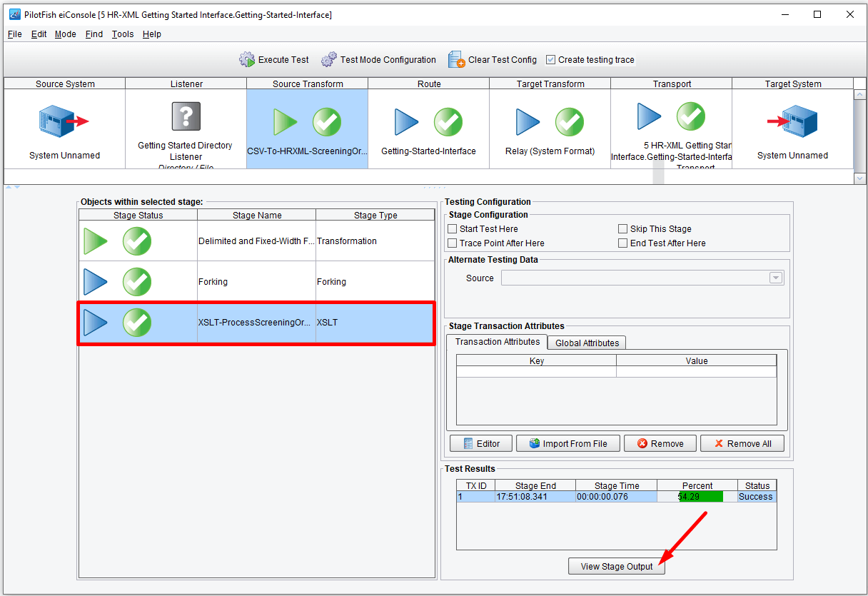868x596 pixels.
Task: Click the Import From File button
Action: click(x=568, y=443)
